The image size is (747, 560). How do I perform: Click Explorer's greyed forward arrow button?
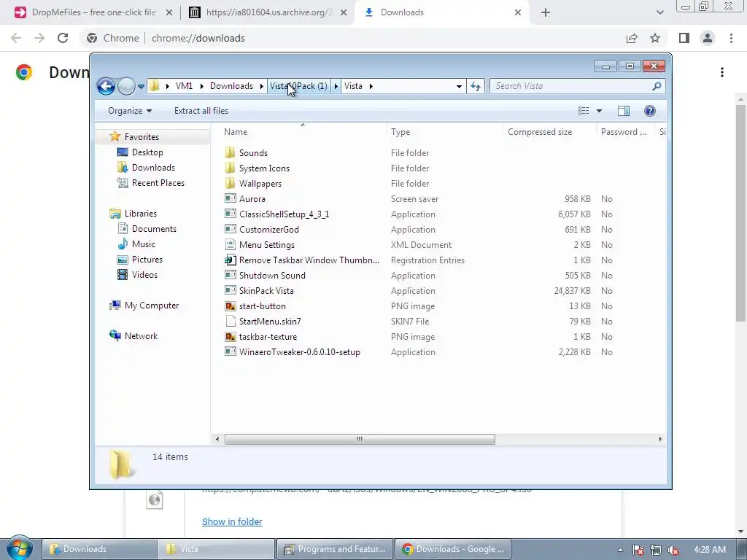(x=126, y=86)
